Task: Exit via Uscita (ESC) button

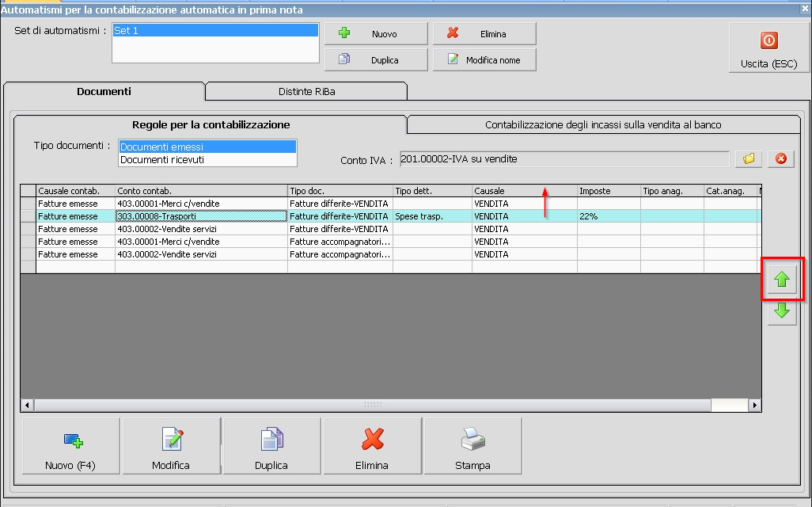Action: pyautogui.click(x=768, y=48)
